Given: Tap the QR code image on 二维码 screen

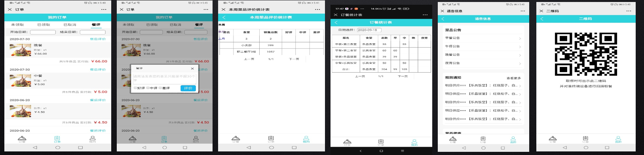Looking at the screenshot, I should [586, 54].
